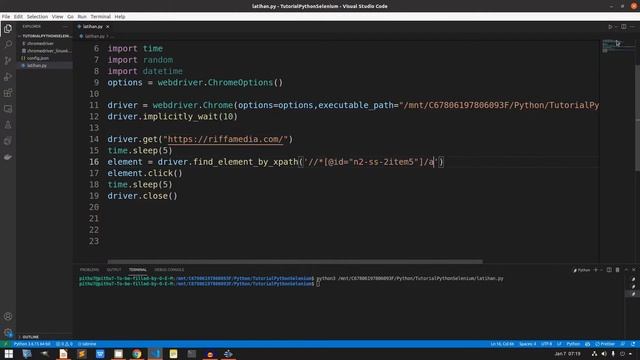This screenshot has height=360, width=640.
Task: Open the clock date and time in tray
Action: 567,354
